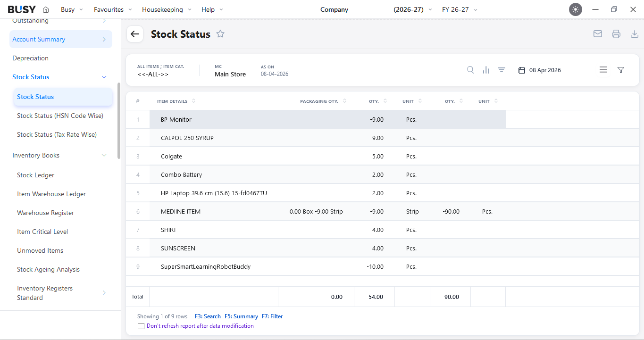Print the Stock Status report
This screenshot has width=644, height=340.
pyautogui.click(x=616, y=34)
